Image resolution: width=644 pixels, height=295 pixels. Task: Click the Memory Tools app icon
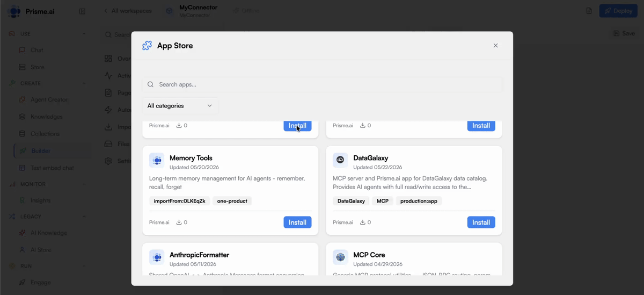pos(157,160)
